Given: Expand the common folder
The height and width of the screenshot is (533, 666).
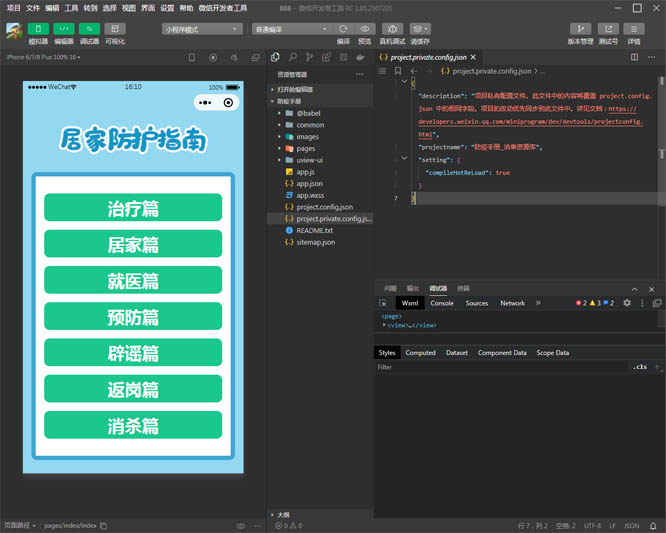Looking at the screenshot, I should (320, 125).
